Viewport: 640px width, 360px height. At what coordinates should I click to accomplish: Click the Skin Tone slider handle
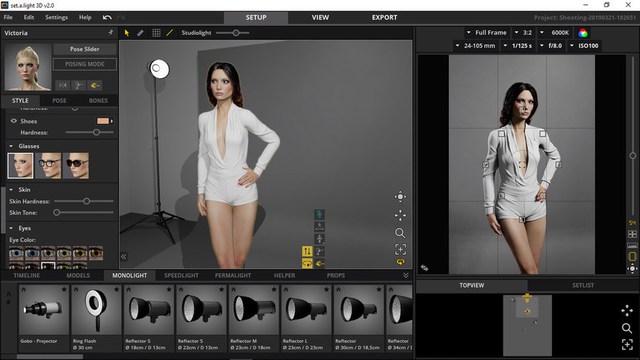tap(57, 212)
